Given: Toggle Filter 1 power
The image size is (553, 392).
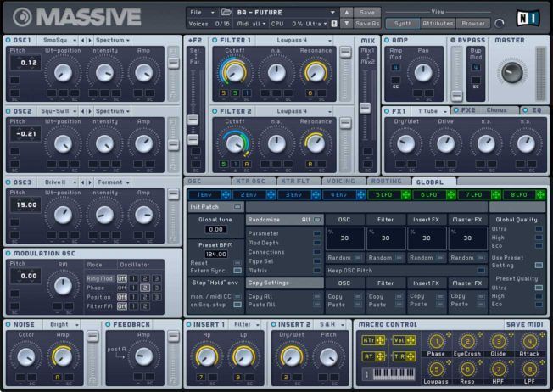Looking at the screenshot, I should [215, 40].
